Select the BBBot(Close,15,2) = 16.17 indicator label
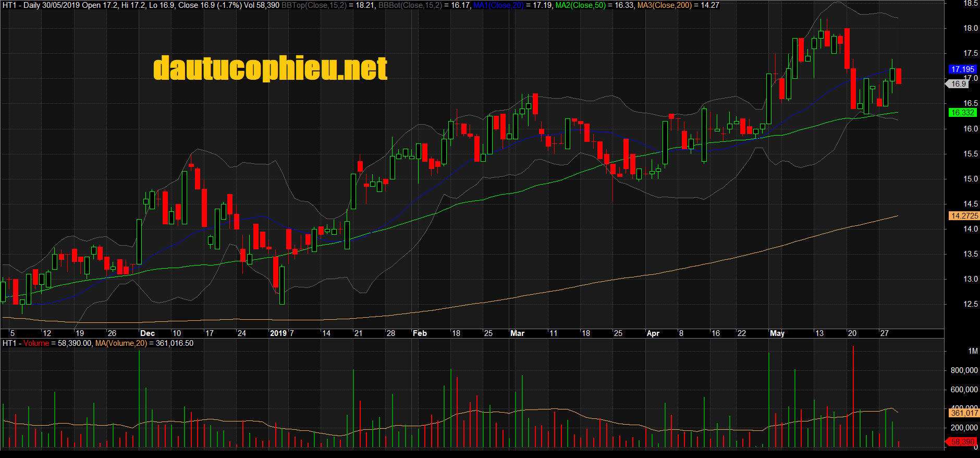 [x=425, y=5]
